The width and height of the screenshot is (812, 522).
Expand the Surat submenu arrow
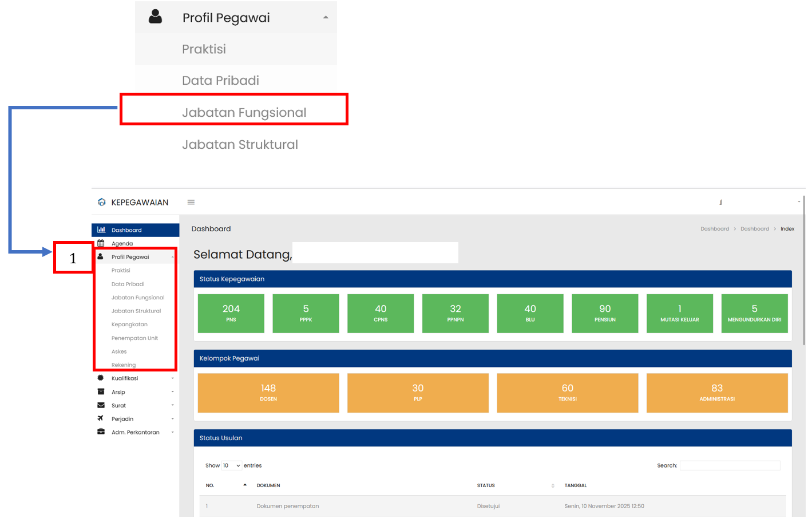coord(172,405)
